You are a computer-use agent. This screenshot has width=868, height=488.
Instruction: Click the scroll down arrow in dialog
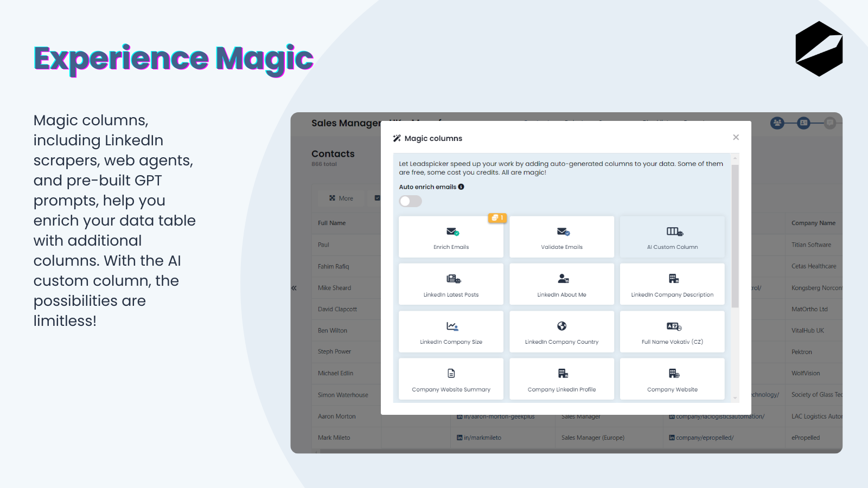pos(735,398)
